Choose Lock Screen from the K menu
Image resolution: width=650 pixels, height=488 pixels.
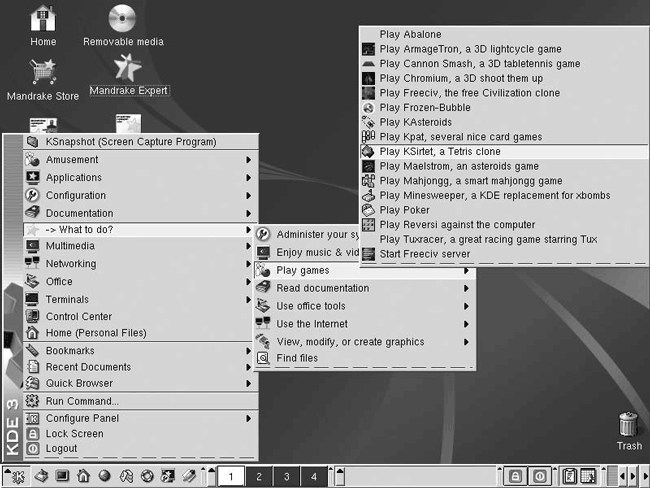click(141, 434)
